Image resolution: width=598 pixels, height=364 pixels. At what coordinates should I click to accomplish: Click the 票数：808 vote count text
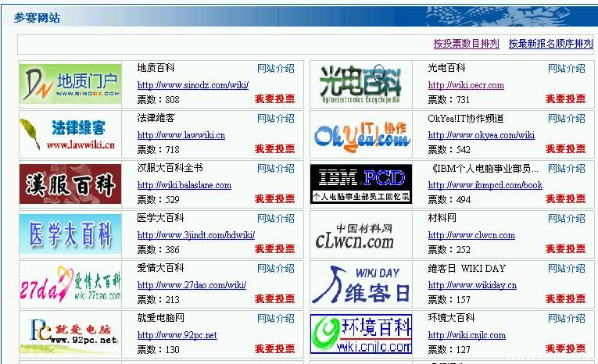click(x=158, y=99)
